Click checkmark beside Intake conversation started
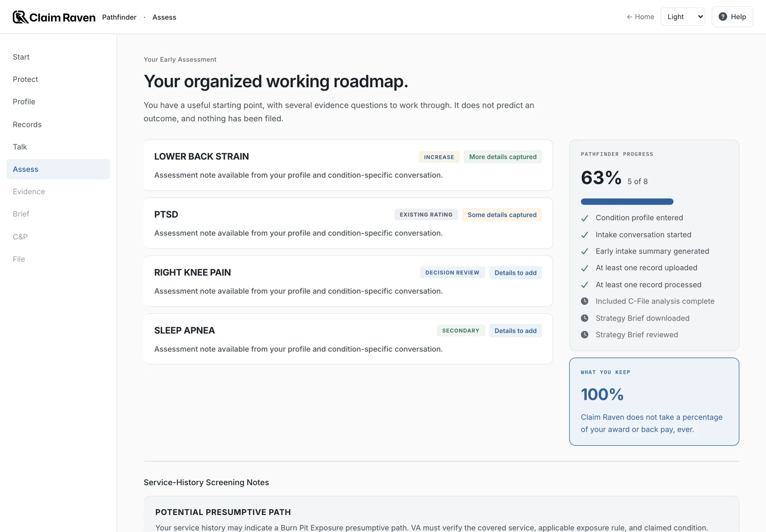The width and height of the screenshot is (766, 532). [585, 235]
